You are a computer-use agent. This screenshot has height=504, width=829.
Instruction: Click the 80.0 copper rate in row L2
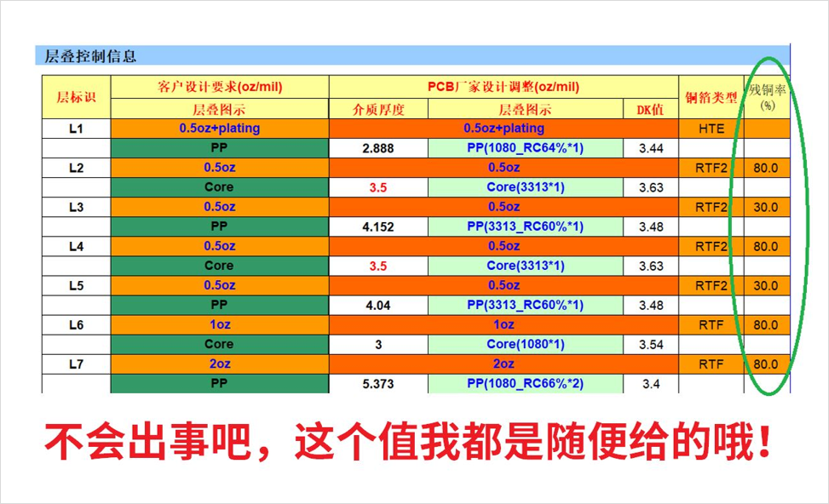tap(767, 168)
